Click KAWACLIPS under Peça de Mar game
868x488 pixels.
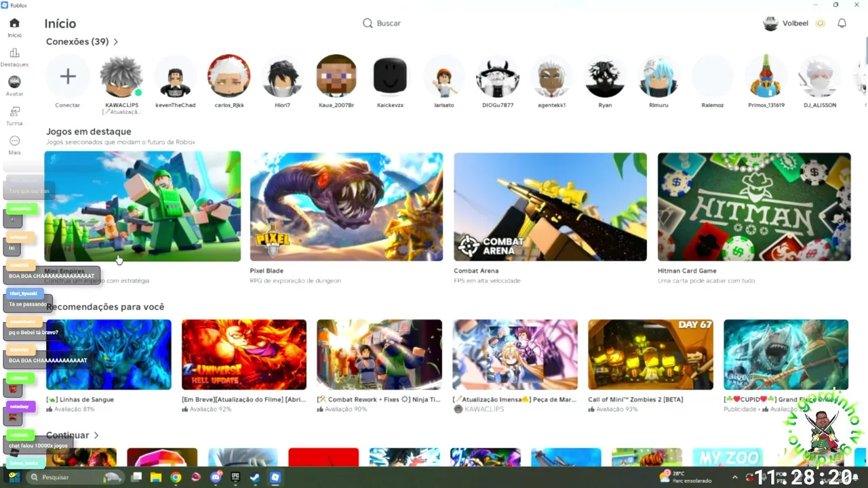(x=484, y=409)
